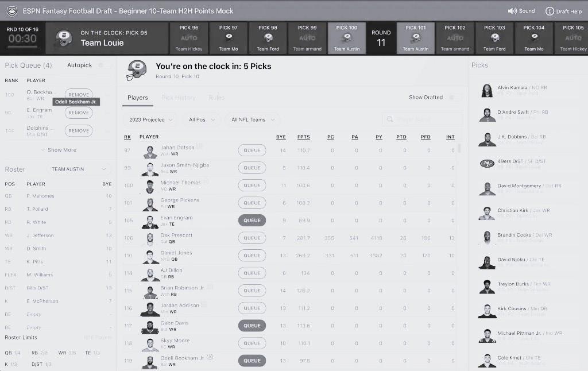Toggle queued state for Odell Beckham Jr.

[252, 361]
